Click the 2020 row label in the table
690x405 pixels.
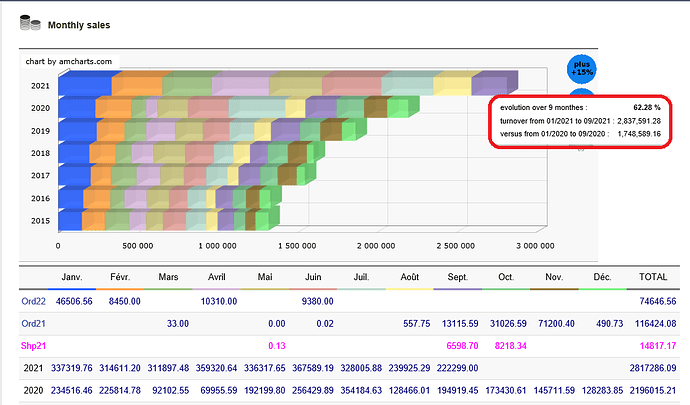(x=33, y=390)
